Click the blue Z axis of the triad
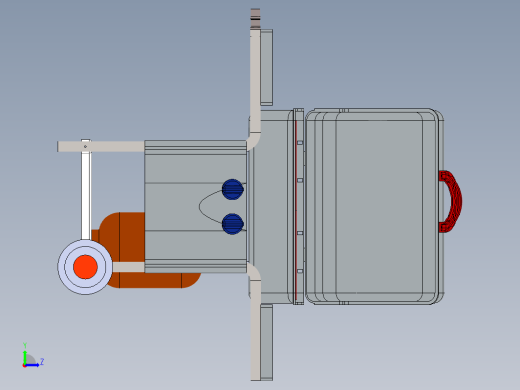520x390 pixels. pos(32,365)
